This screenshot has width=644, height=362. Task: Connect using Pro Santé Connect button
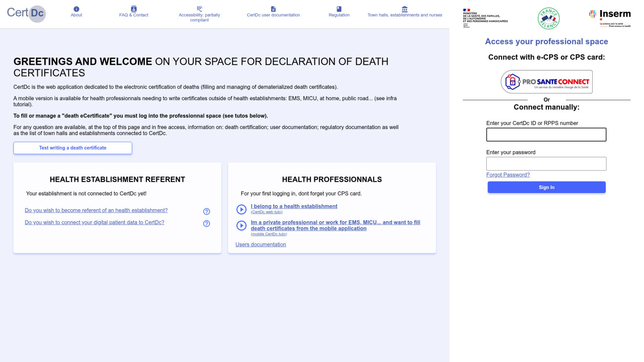click(547, 82)
